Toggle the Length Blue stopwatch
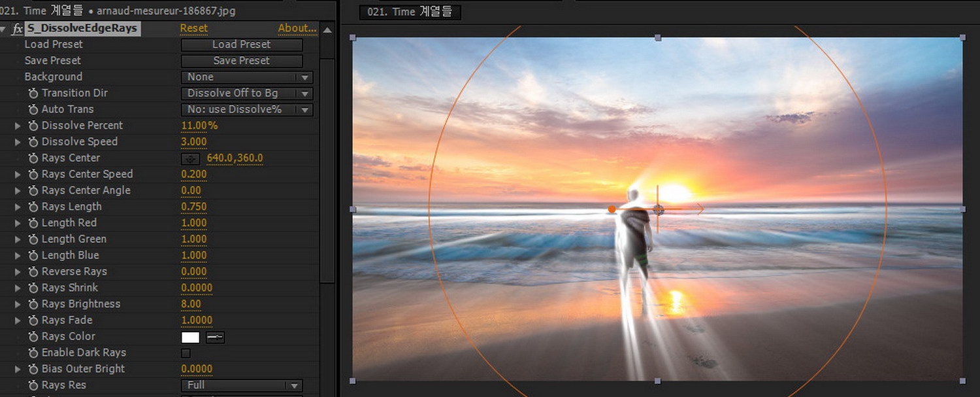 [x=33, y=256]
